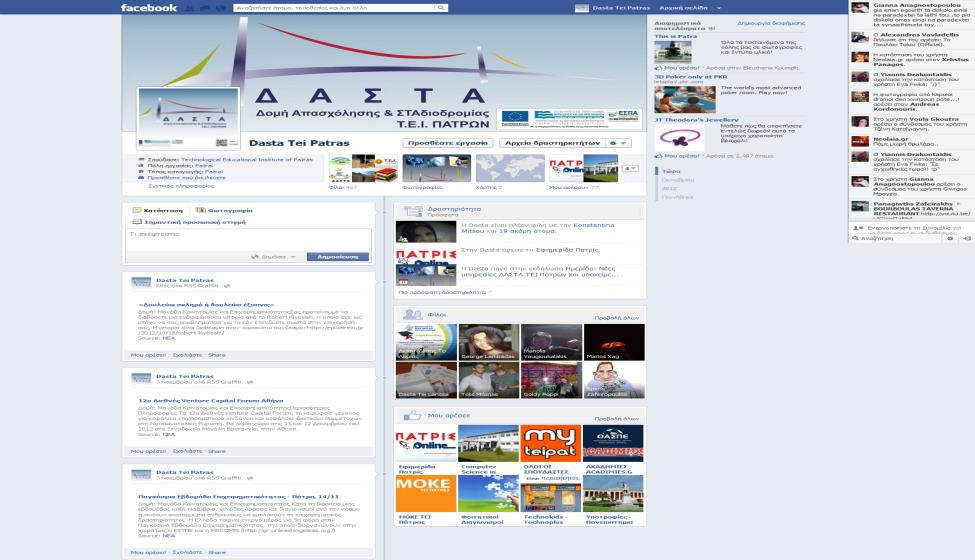Click Προβολή όλων in friends box
Viewport: 975px width, 560px height.
click(x=616, y=318)
